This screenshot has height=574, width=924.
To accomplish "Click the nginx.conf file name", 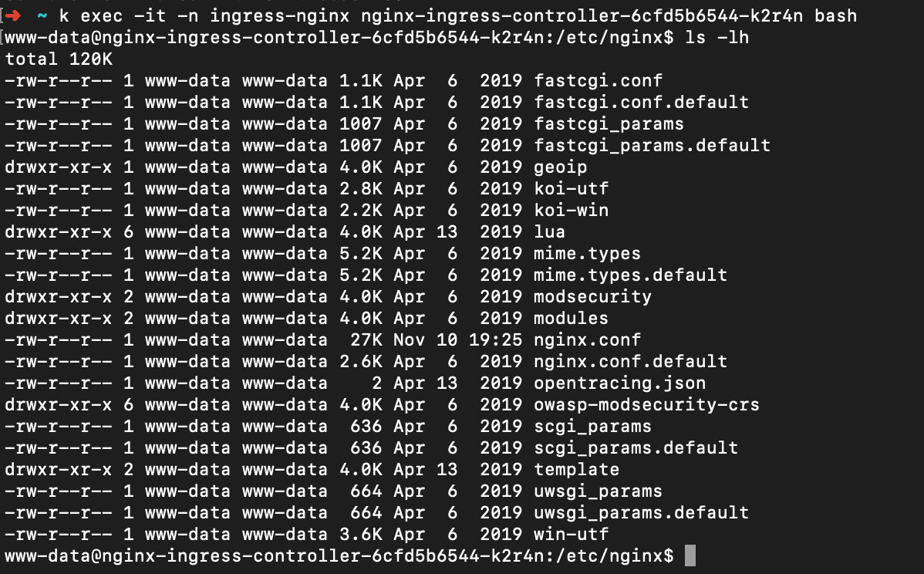I will tap(587, 339).
